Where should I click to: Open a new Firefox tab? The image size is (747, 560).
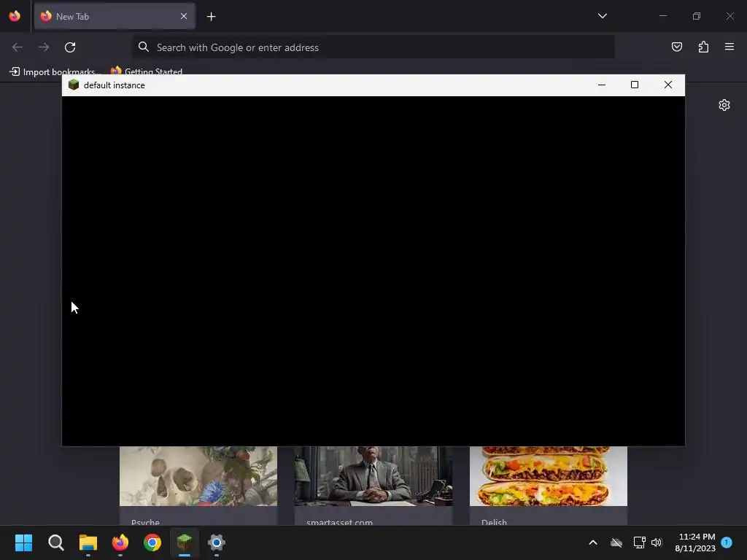(211, 17)
